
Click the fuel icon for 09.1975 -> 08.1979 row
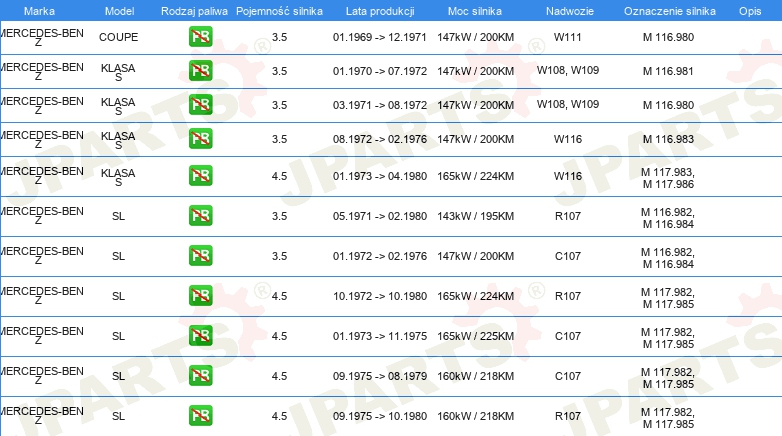[x=200, y=375]
